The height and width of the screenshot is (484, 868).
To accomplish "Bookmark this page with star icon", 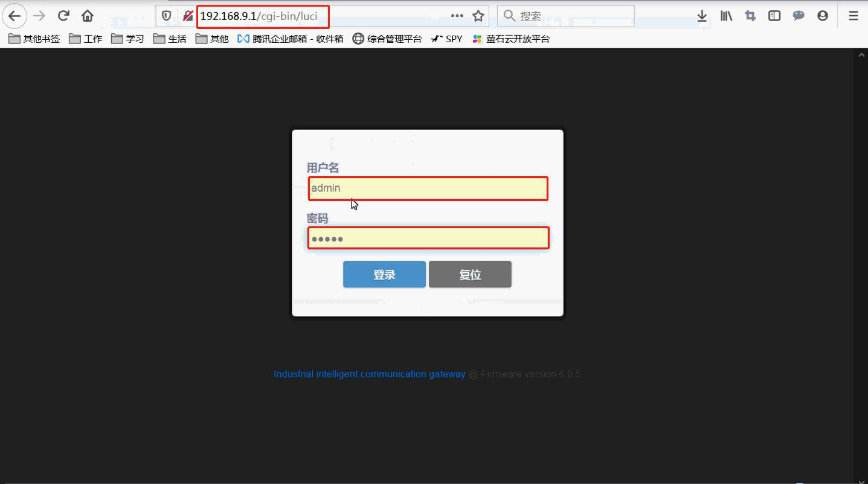I will (478, 16).
